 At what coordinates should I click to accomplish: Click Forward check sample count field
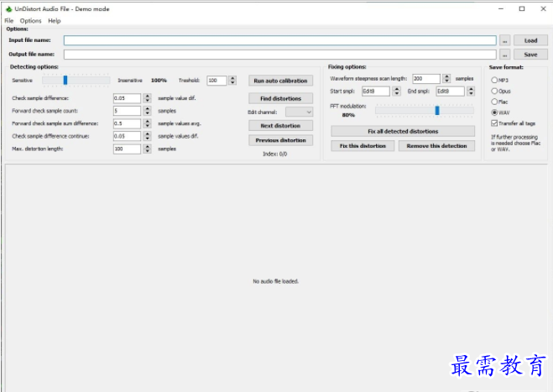pyautogui.click(x=127, y=111)
